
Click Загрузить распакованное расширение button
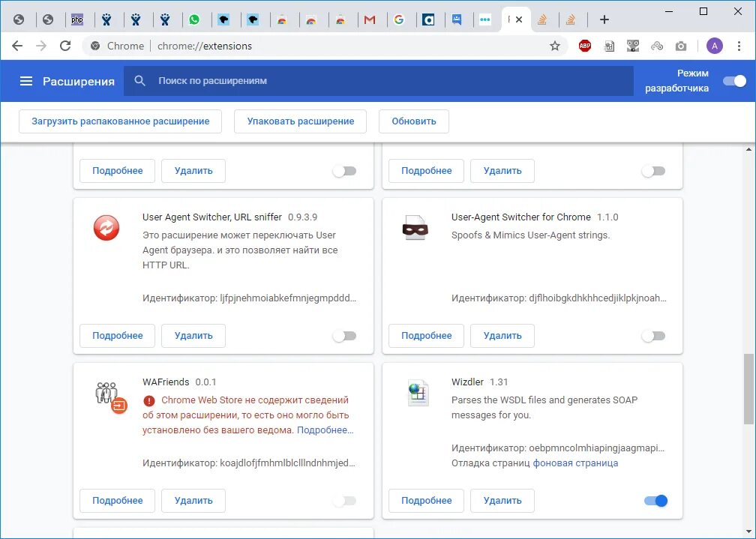121,121
